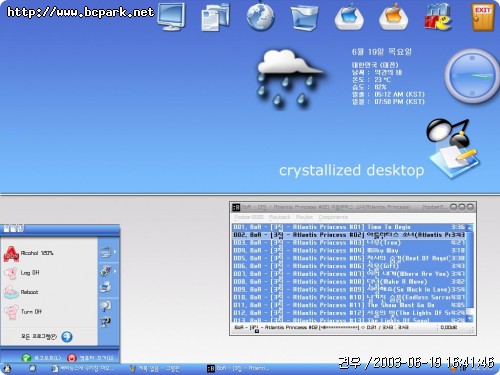Click playlist scrollbar down arrow
500x375 pixels.
(470, 319)
